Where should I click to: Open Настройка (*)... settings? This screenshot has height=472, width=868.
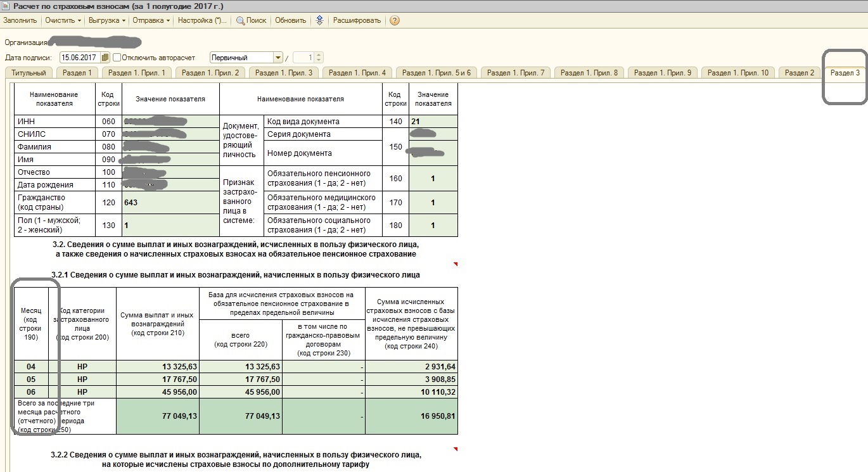pyautogui.click(x=203, y=20)
